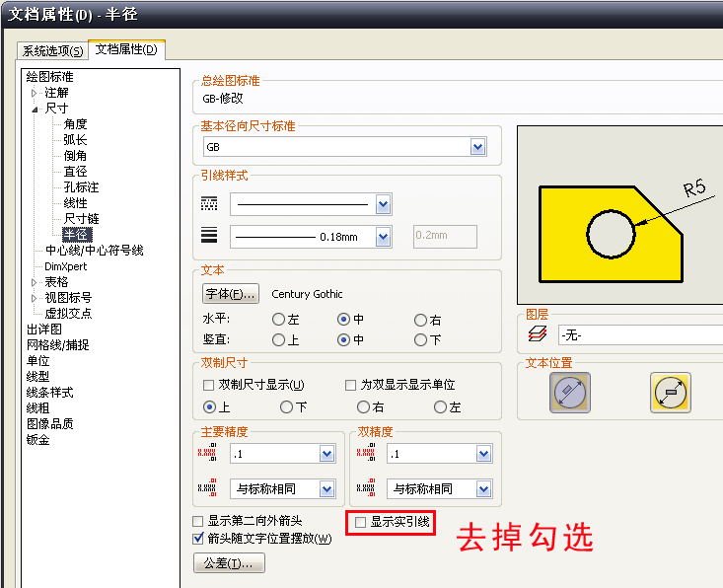
Task: Collapse 尺寸 tree node
Action: point(35,110)
